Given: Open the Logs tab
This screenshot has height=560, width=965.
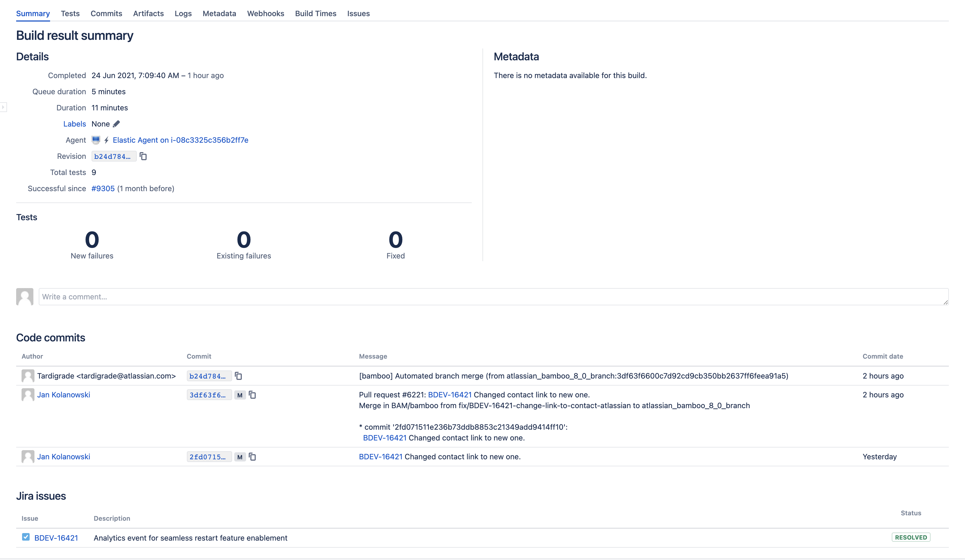Looking at the screenshot, I should tap(183, 13).
